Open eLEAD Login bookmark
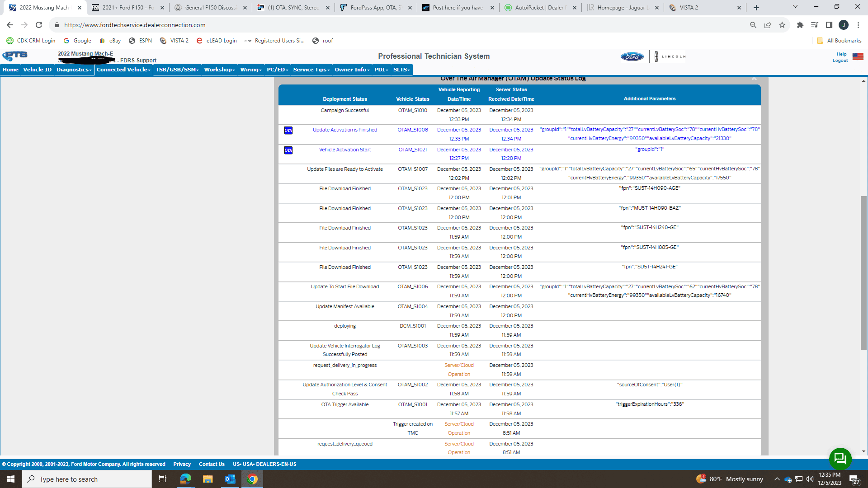This screenshot has width=868, height=488. coord(217,41)
